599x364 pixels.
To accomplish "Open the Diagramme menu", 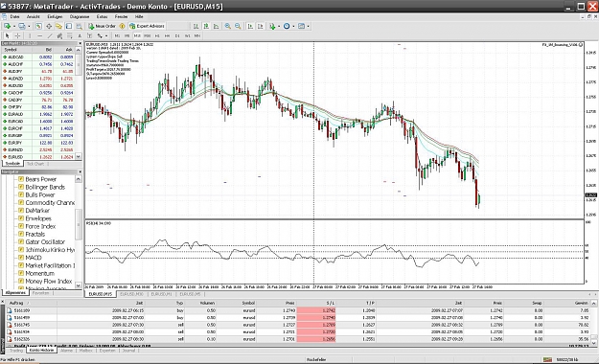I will point(80,17).
